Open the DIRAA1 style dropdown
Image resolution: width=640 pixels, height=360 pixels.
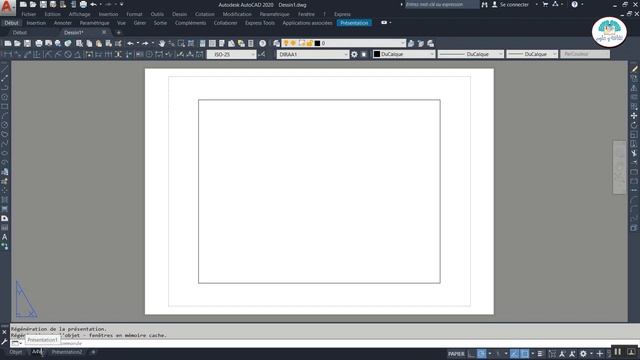click(313, 54)
